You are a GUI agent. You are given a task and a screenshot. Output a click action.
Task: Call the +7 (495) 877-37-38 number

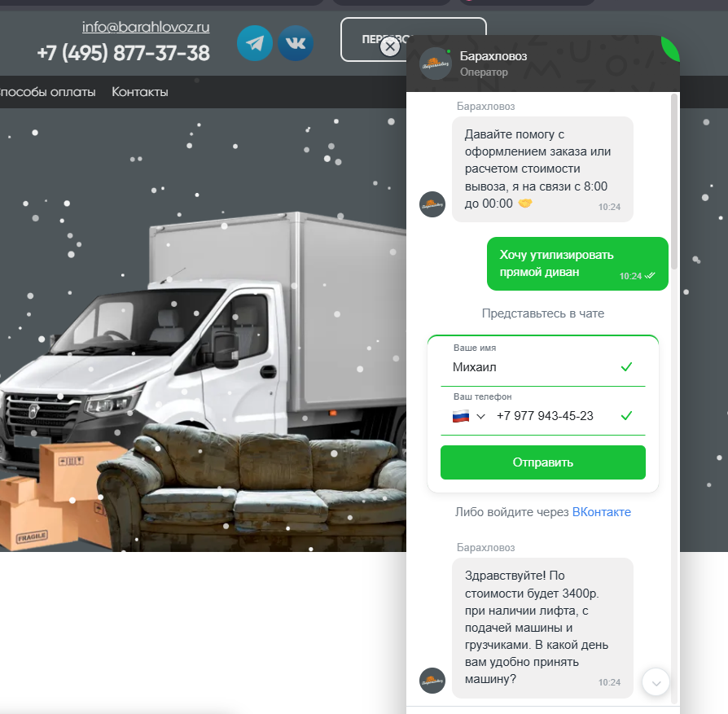pyautogui.click(x=124, y=53)
